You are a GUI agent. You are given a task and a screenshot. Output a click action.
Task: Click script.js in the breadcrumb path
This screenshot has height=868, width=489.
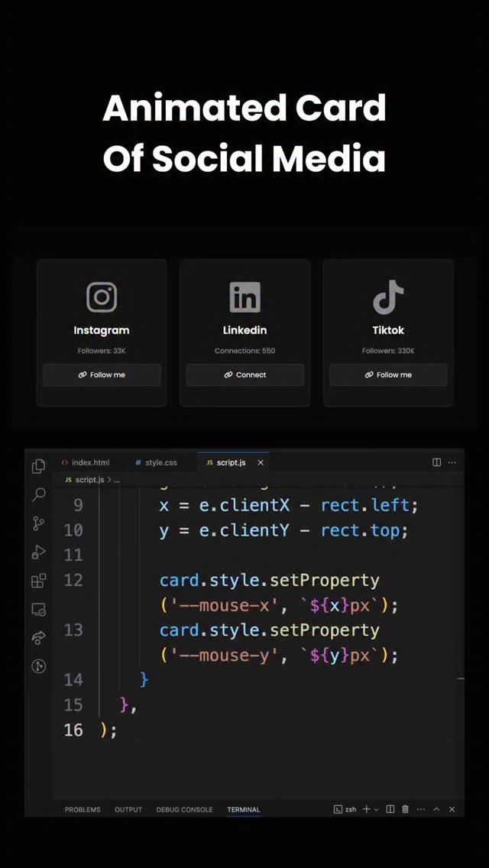tap(89, 480)
